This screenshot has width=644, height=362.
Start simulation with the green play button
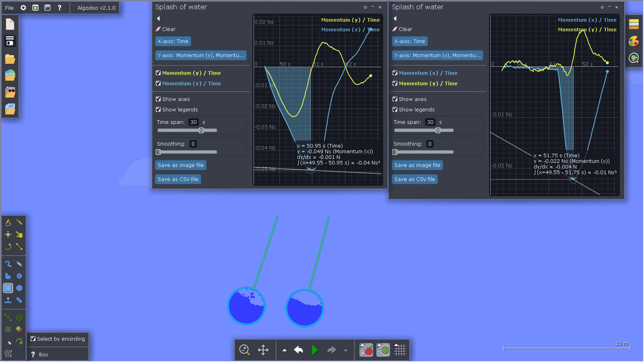click(x=315, y=350)
